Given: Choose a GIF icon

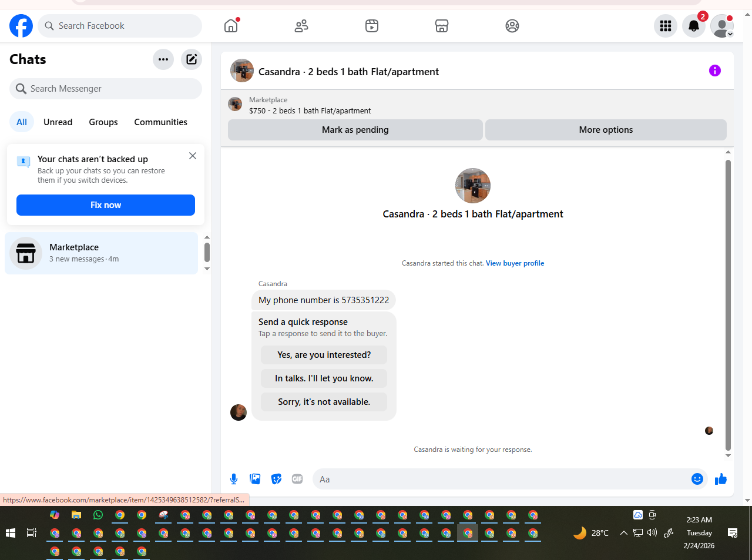Looking at the screenshot, I should click(297, 479).
